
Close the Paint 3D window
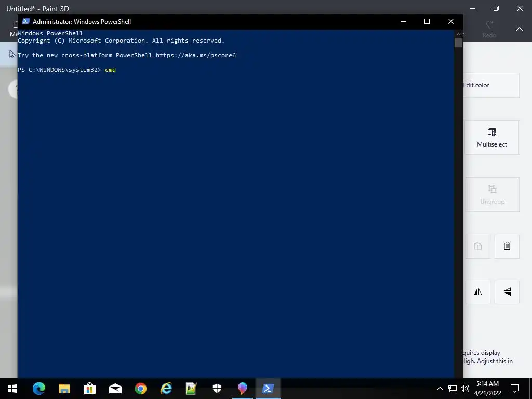point(520,8)
